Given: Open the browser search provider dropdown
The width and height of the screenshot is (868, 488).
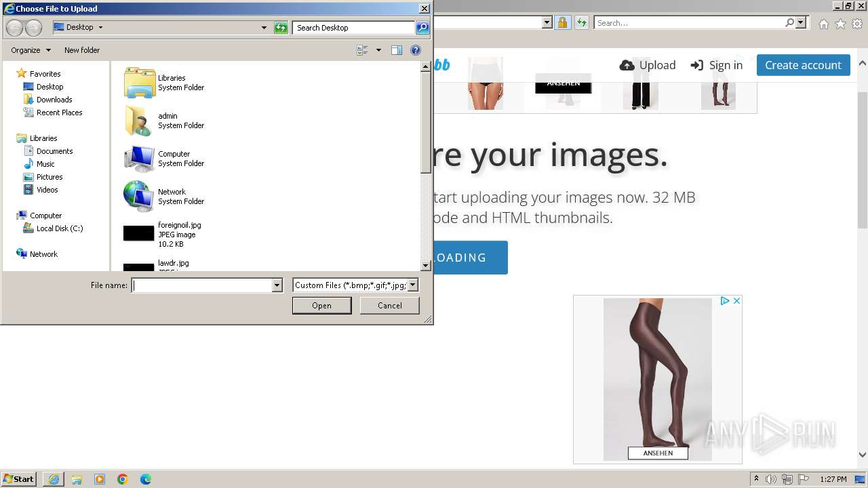Looking at the screenshot, I should point(801,22).
